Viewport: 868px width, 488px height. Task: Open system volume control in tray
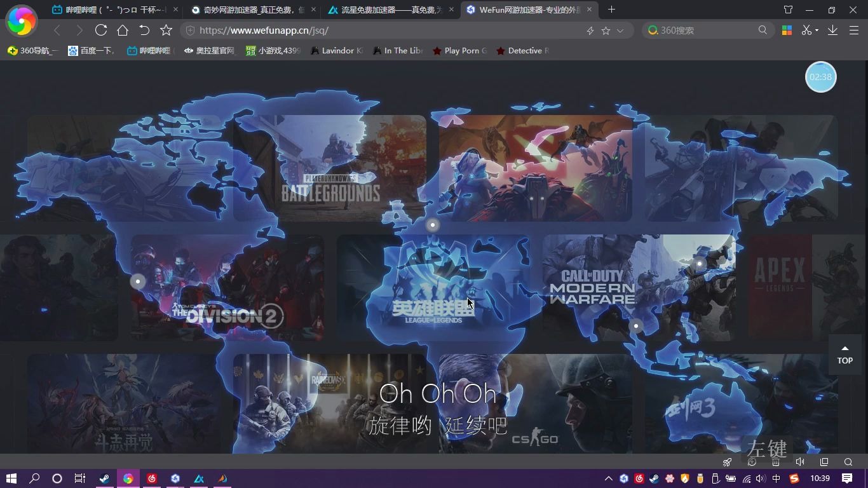click(x=761, y=478)
